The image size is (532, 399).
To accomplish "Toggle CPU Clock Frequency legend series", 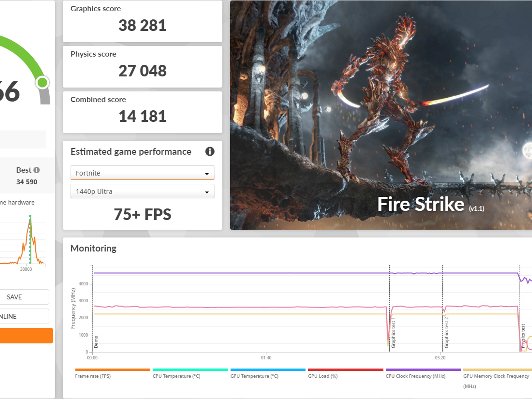I will pos(423,374).
